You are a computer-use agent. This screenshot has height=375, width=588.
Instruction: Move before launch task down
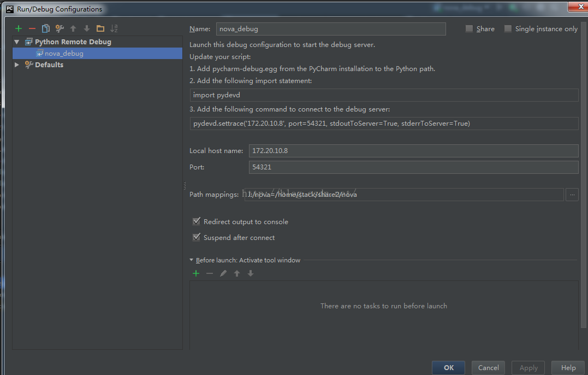(x=251, y=273)
